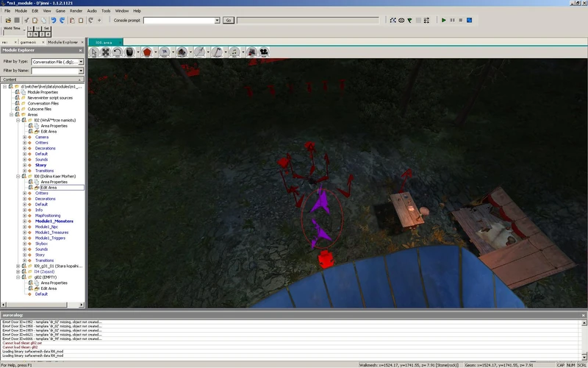Click the eye view icon in the top toolbar
Image resolution: width=588 pixels, height=368 pixels.
click(401, 21)
